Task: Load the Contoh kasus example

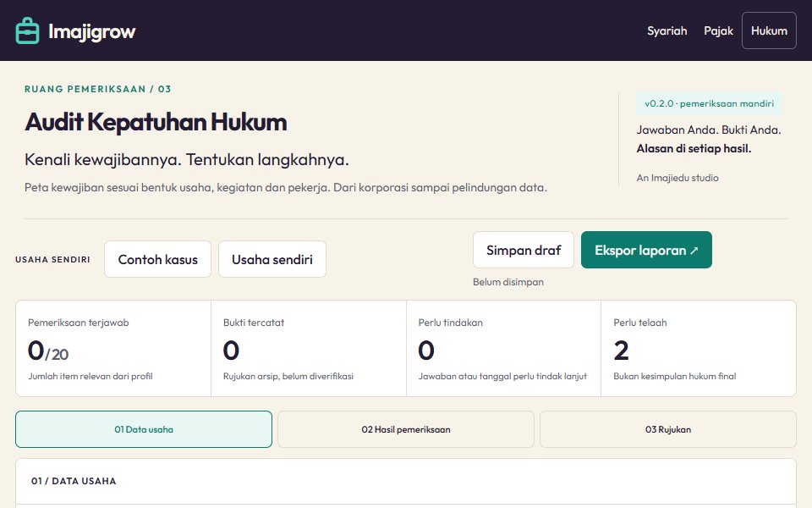Action: click(x=157, y=259)
